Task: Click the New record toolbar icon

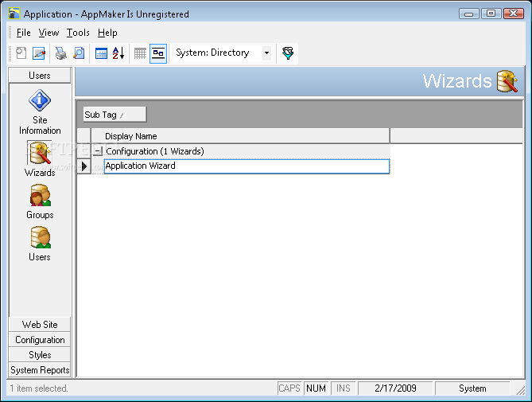Action: click(x=21, y=53)
